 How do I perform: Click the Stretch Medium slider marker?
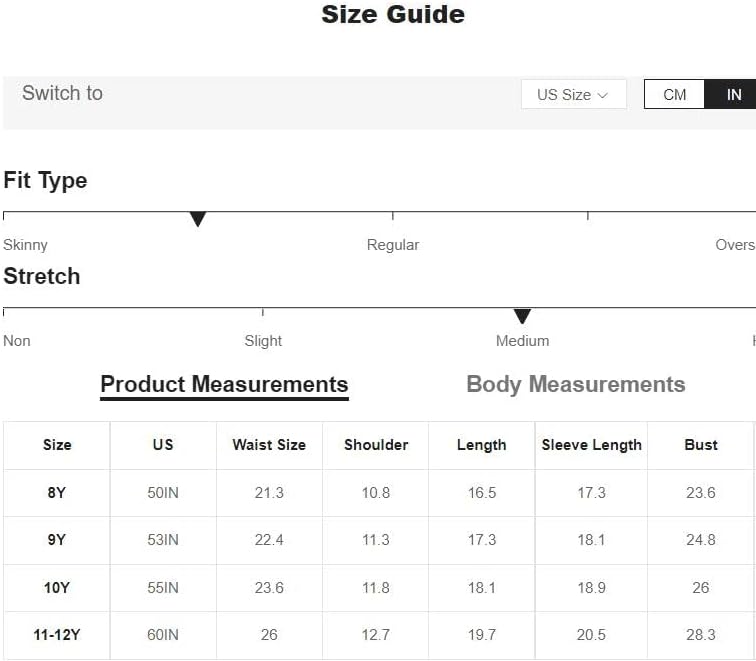click(522, 316)
